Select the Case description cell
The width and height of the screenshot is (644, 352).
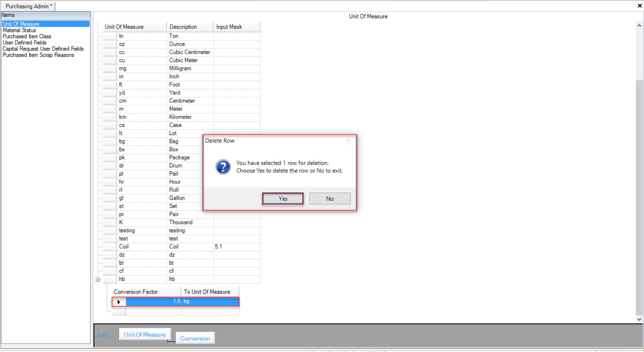click(190, 125)
